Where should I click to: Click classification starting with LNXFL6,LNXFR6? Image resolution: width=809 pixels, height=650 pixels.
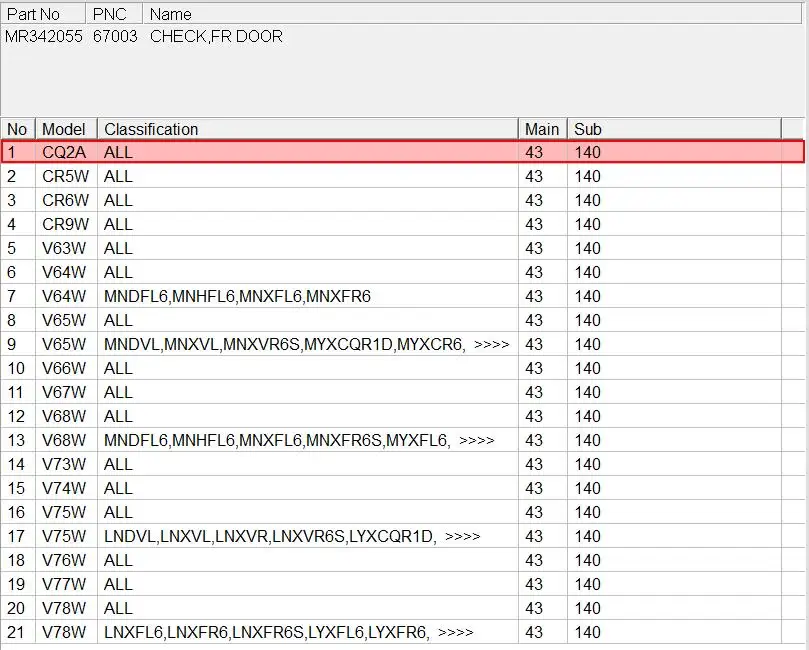[x=289, y=632]
